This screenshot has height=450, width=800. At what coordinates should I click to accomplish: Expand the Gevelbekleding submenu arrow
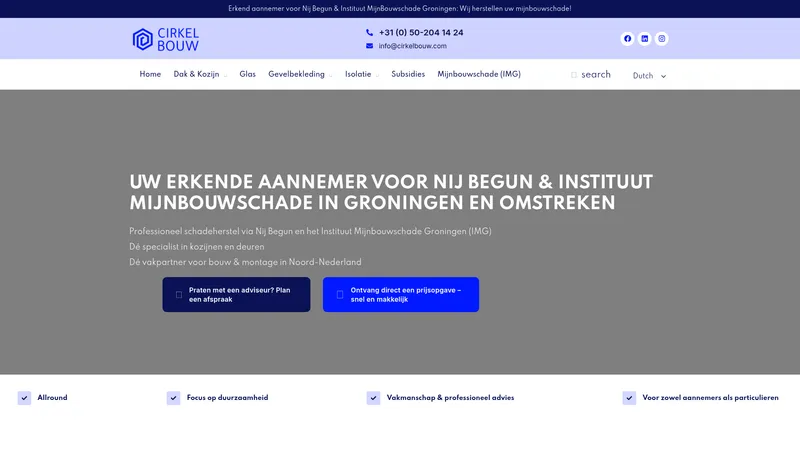pos(331,76)
